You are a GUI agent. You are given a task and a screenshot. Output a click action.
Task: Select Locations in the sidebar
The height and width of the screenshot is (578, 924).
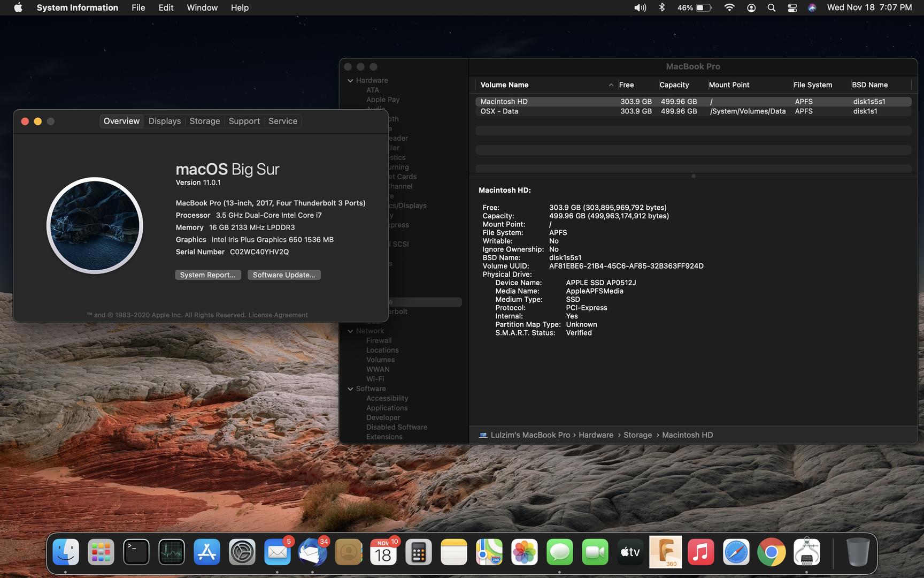pos(382,351)
